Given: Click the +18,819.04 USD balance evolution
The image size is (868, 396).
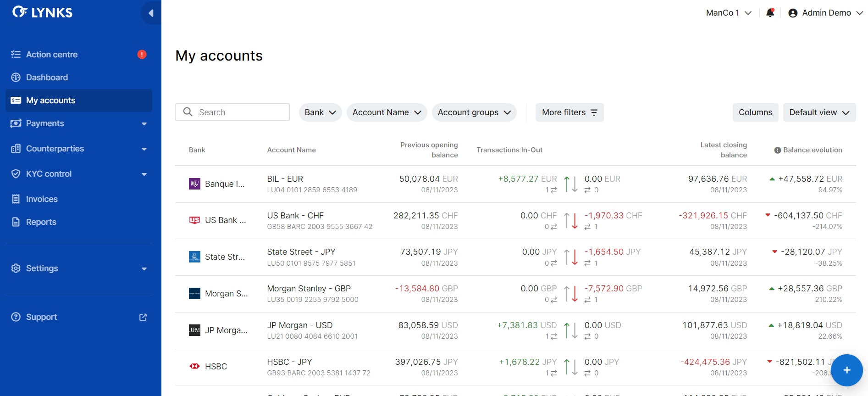Looking at the screenshot, I should click(810, 325).
